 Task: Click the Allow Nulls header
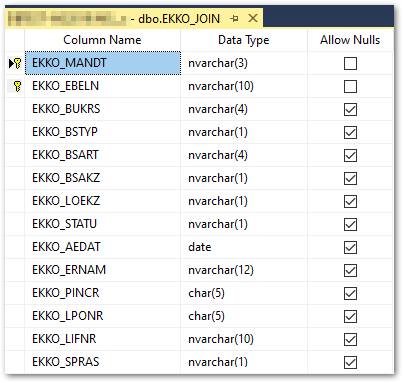(x=350, y=40)
